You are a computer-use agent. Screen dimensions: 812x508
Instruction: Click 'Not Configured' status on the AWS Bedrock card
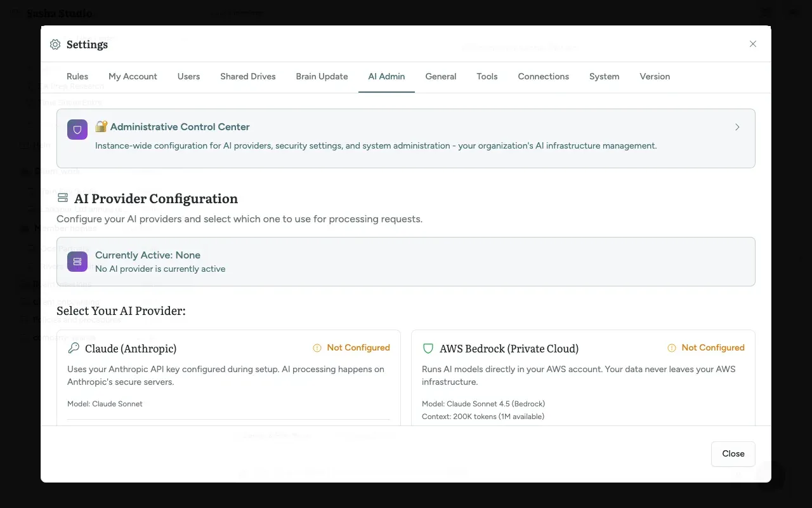point(713,348)
